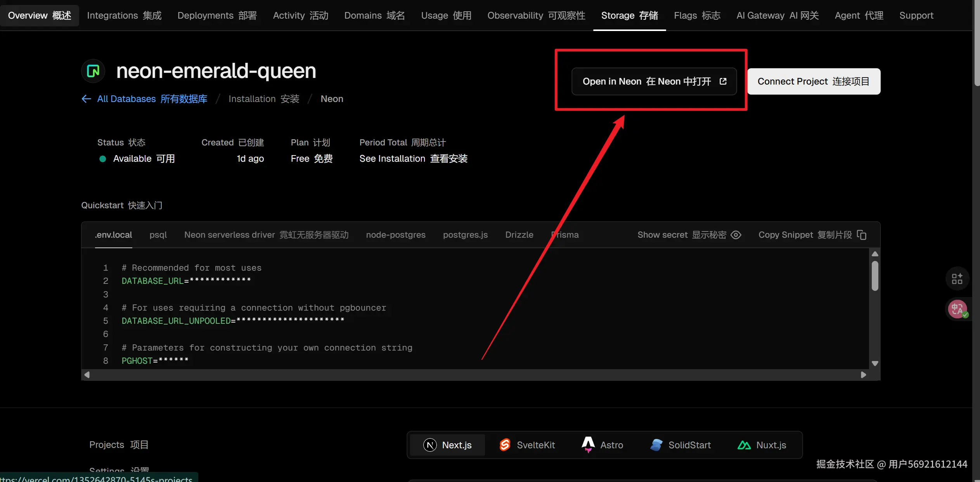980x482 pixels.
Task: Click right arrow of horizontal code scrollbar
Action: 863,375
